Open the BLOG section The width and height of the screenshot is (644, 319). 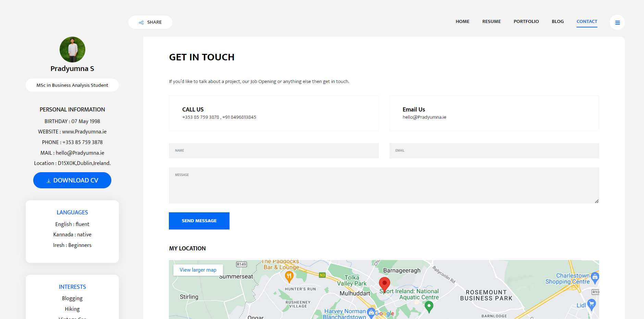coord(558,21)
